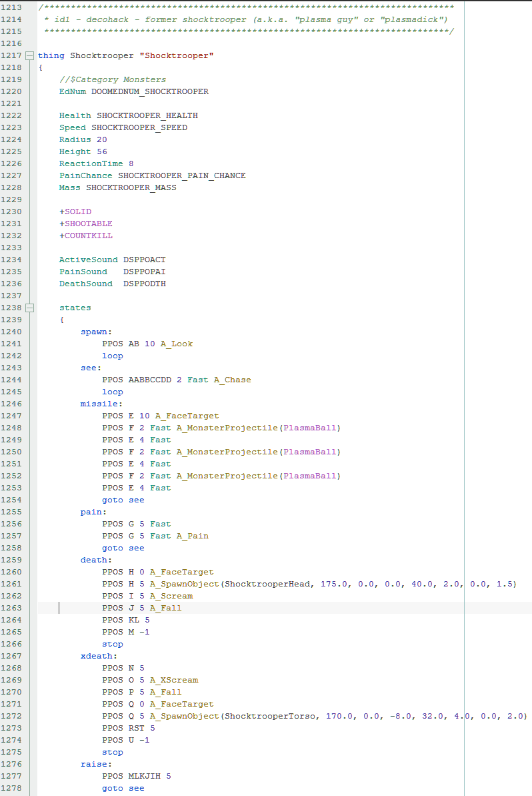Click A_FaceTarget on line 1247
532x796 pixels.
tap(187, 416)
